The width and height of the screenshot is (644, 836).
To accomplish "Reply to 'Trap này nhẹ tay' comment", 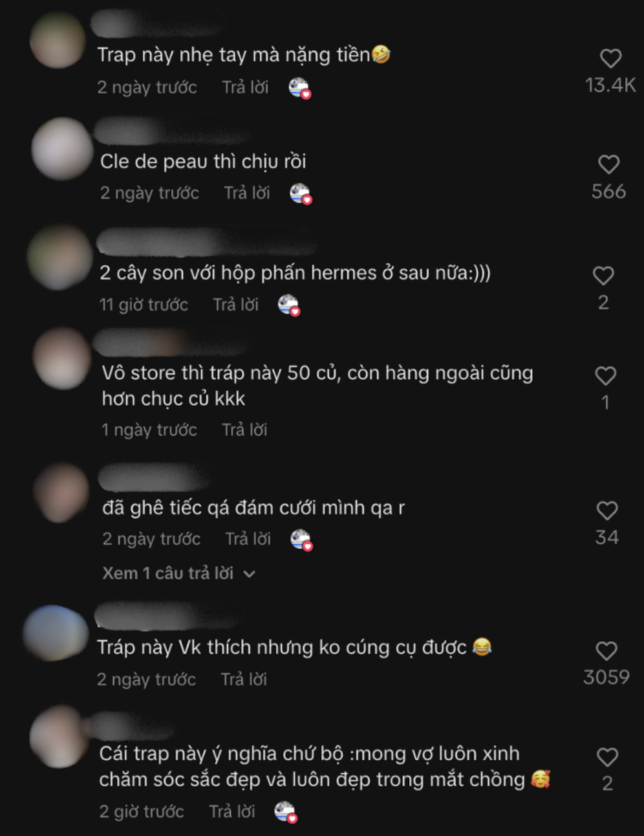I will [245, 87].
